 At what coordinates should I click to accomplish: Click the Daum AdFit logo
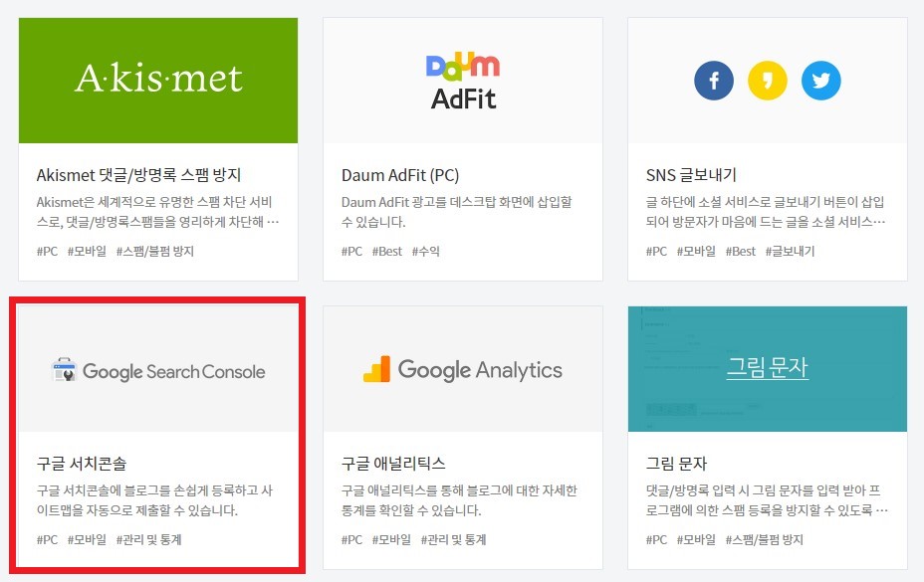coord(463,82)
